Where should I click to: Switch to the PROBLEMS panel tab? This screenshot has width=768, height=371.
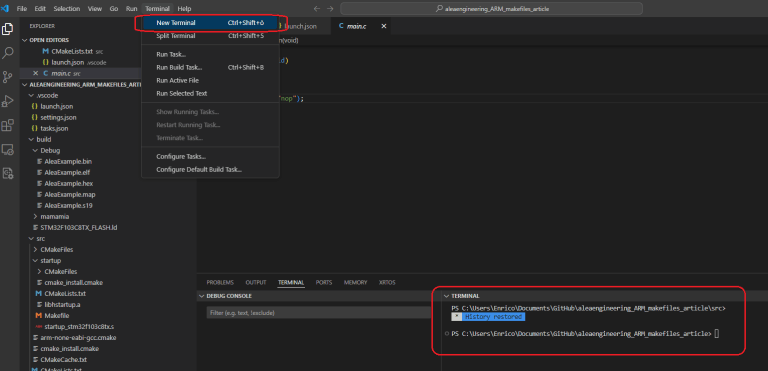[x=220, y=282]
